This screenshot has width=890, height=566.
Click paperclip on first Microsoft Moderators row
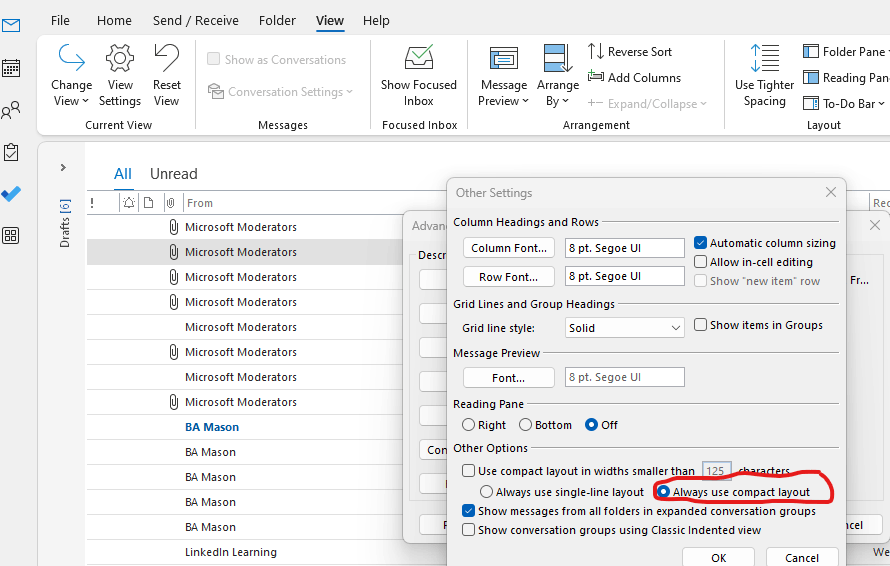(174, 227)
